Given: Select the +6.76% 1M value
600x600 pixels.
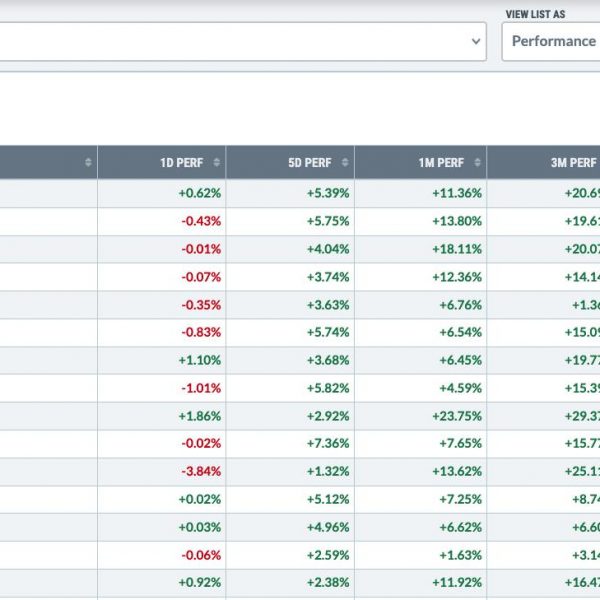Looking at the screenshot, I should (461, 305).
